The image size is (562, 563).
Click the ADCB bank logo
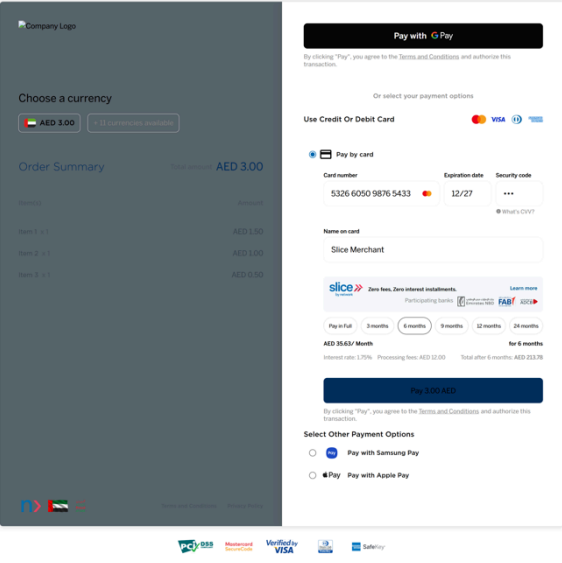[529, 302]
